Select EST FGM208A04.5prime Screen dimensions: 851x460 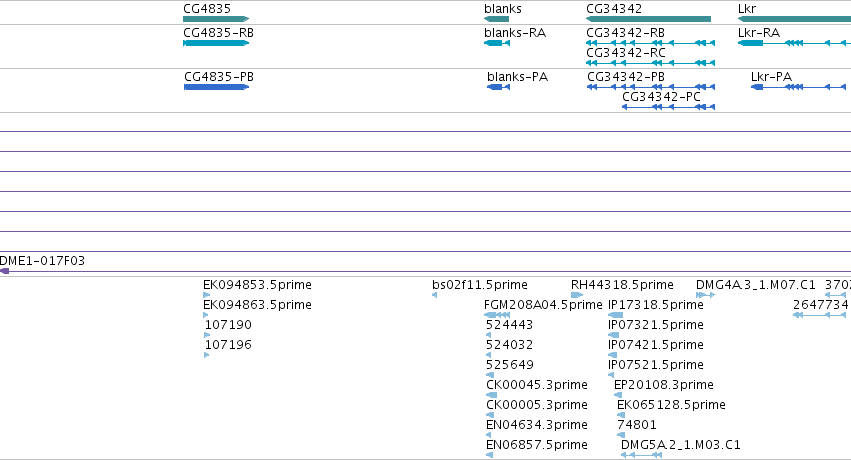pyautogui.click(x=543, y=305)
